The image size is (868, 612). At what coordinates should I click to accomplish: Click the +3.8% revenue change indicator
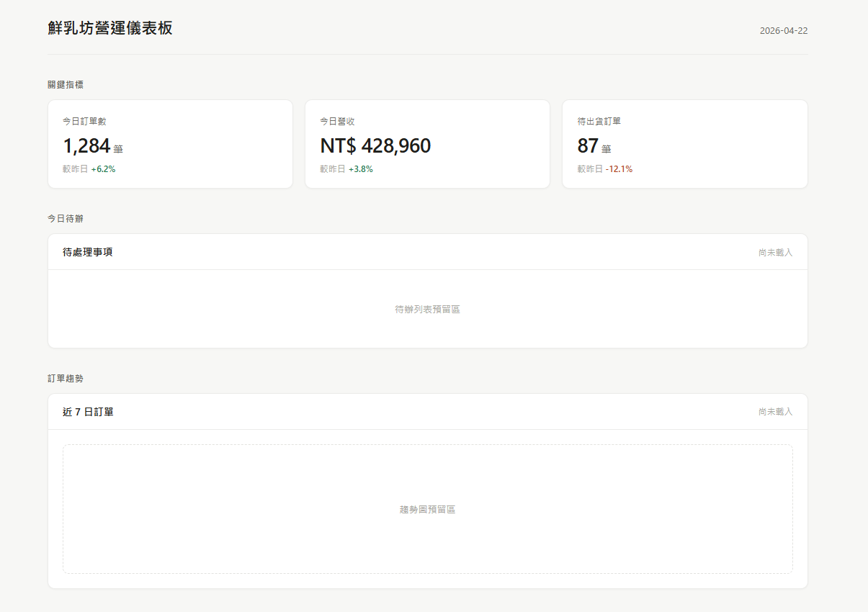(360, 169)
